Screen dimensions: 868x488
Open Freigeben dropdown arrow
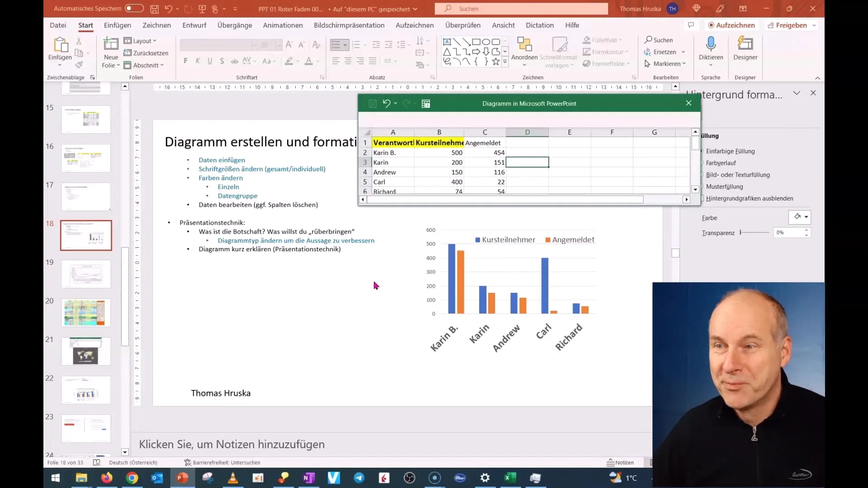click(814, 25)
